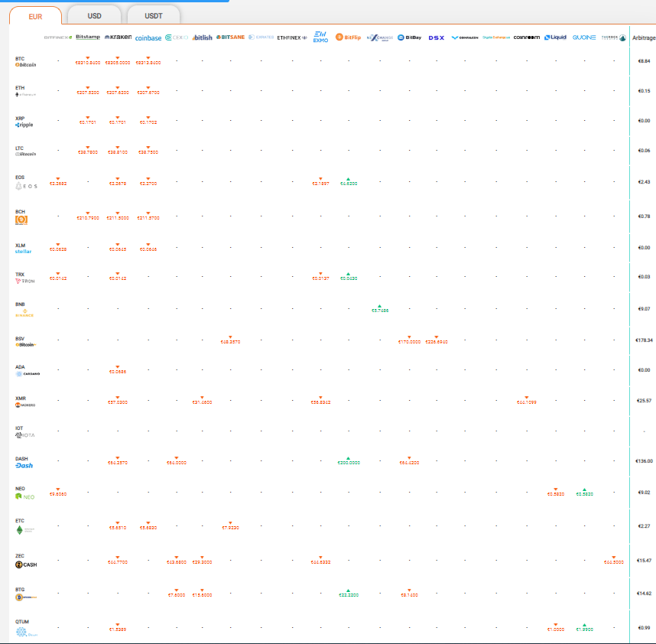Click the Bitfinex exchange logo
Image resolution: width=656 pixels, height=644 pixels.
58,37
